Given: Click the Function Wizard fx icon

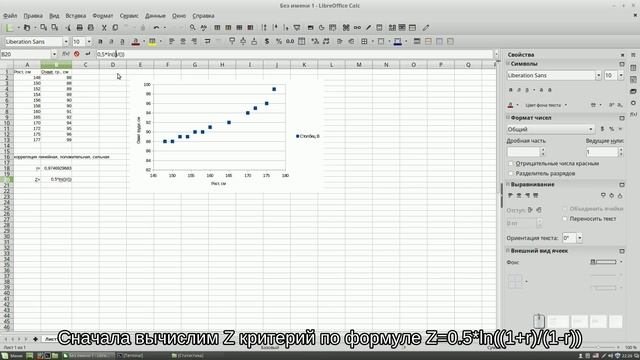Looking at the screenshot, I should (65, 54).
